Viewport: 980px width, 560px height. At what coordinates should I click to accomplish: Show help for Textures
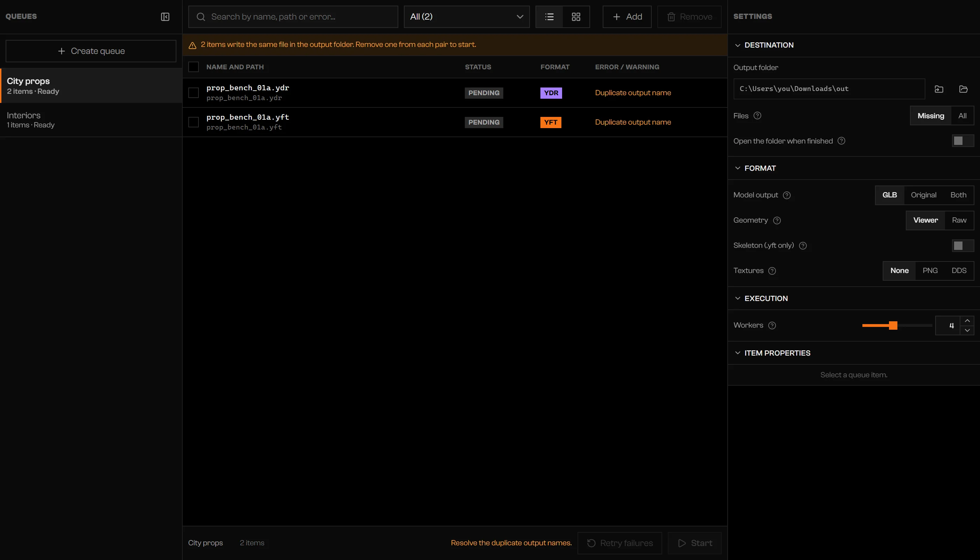click(772, 271)
